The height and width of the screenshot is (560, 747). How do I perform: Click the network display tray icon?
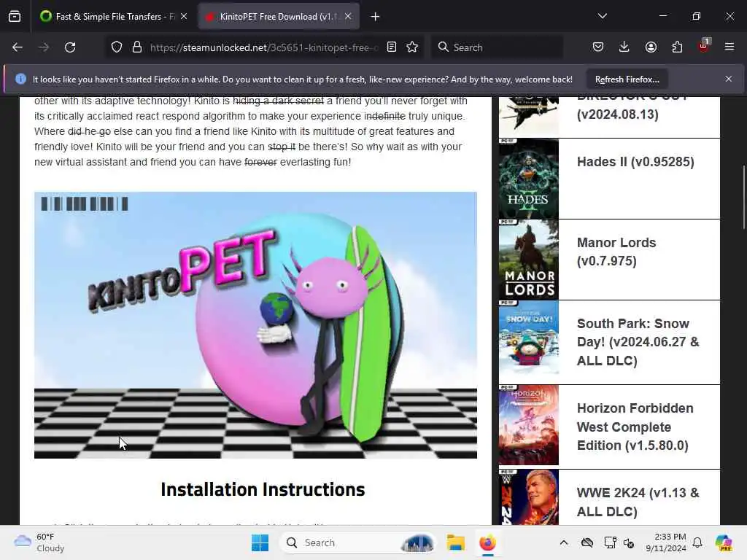(610, 542)
